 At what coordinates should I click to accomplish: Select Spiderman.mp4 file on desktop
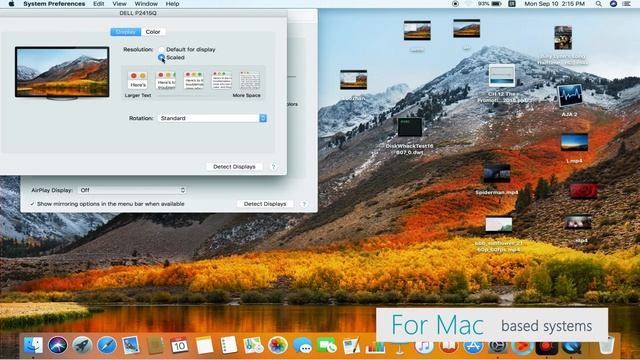[497, 174]
